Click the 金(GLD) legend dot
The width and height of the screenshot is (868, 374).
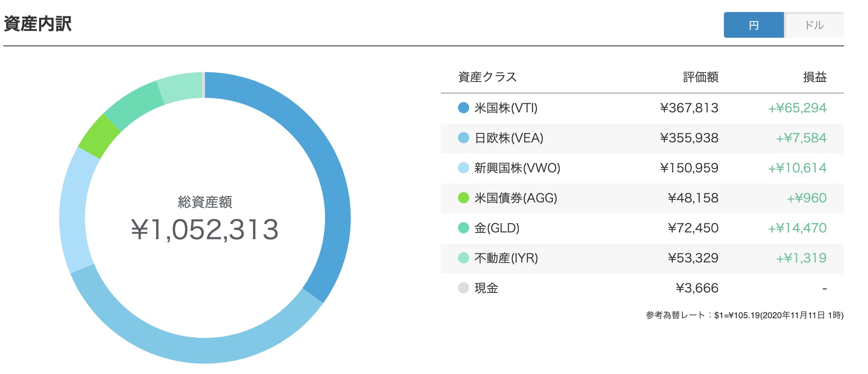(464, 228)
